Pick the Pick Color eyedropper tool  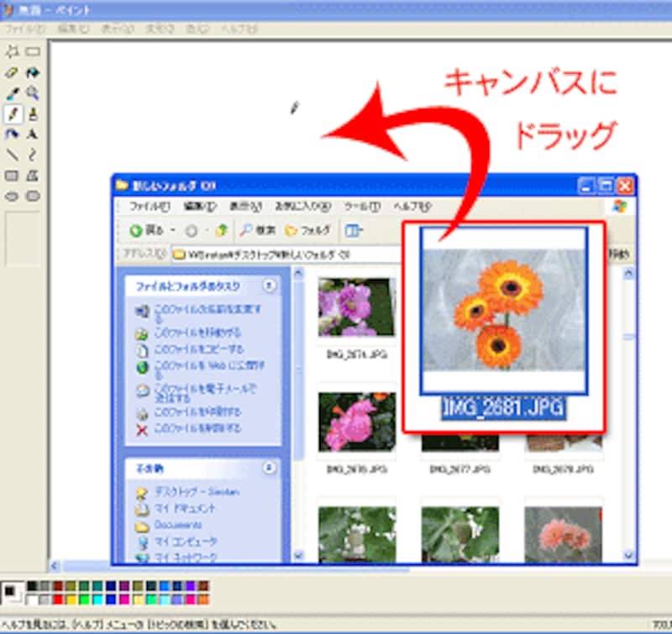[12, 93]
